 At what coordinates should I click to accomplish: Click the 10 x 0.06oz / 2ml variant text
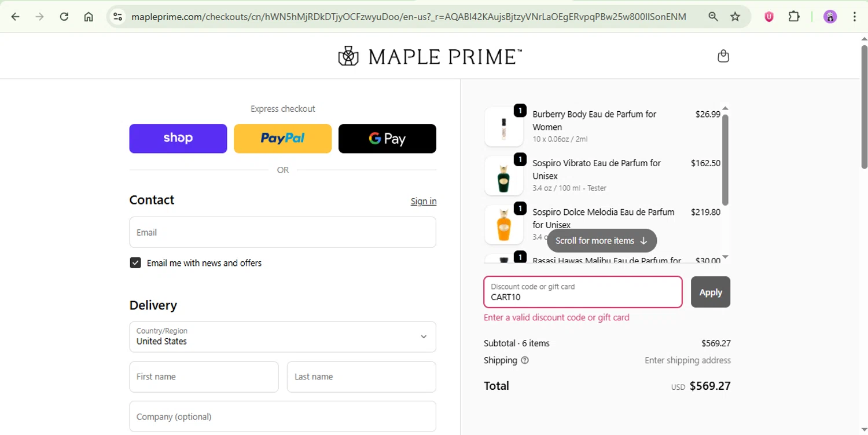click(x=560, y=139)
